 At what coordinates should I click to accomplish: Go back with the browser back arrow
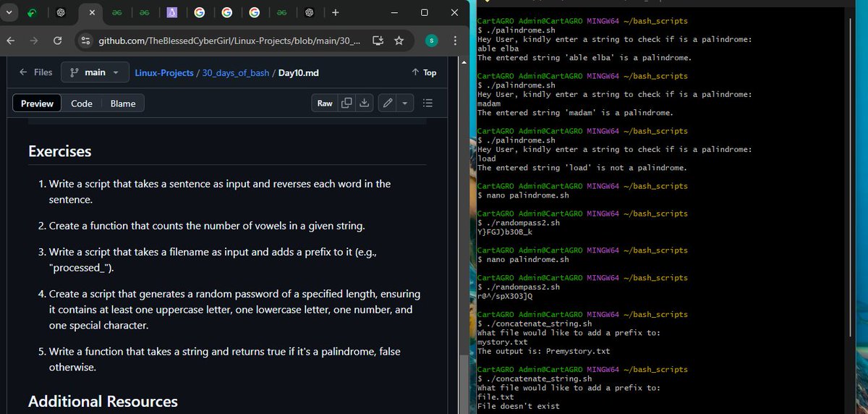[12, 41]
